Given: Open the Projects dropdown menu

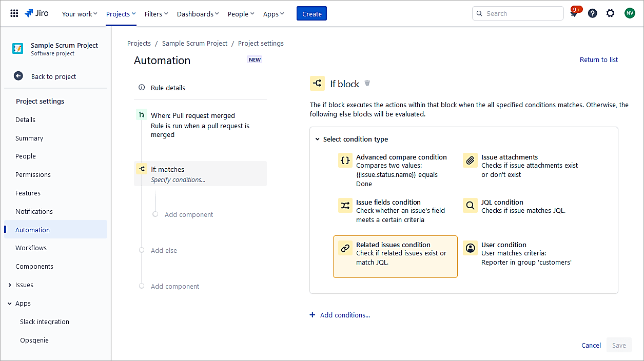Looking at the screenshot, I should point(121,14).
